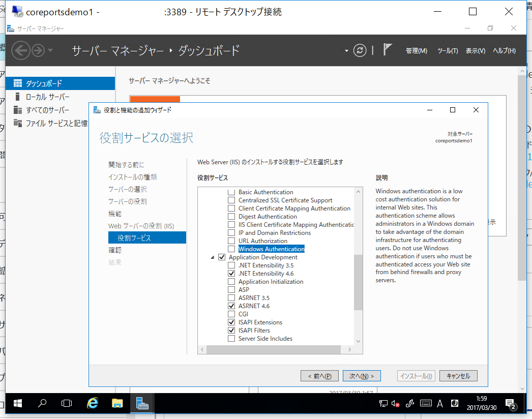Go to インストールの種類 wizard step
The height and width of the screenshot is (419, 532).
click(133, 177)
